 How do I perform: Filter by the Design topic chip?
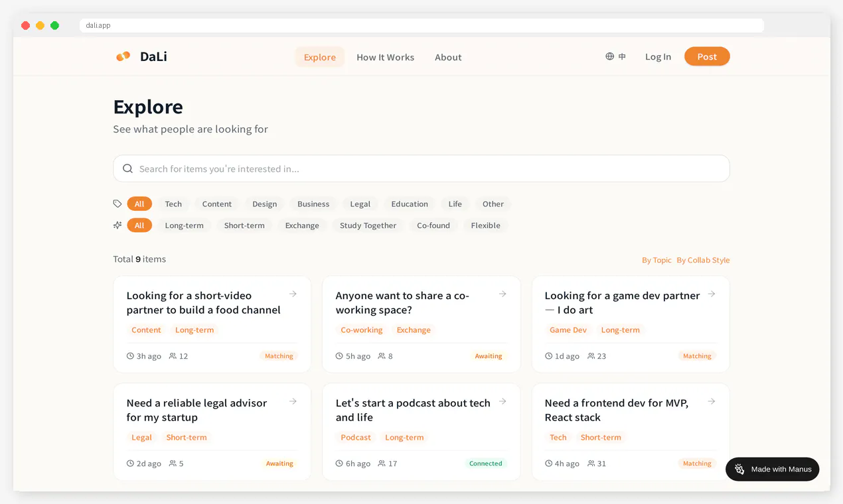pos(265,204)
